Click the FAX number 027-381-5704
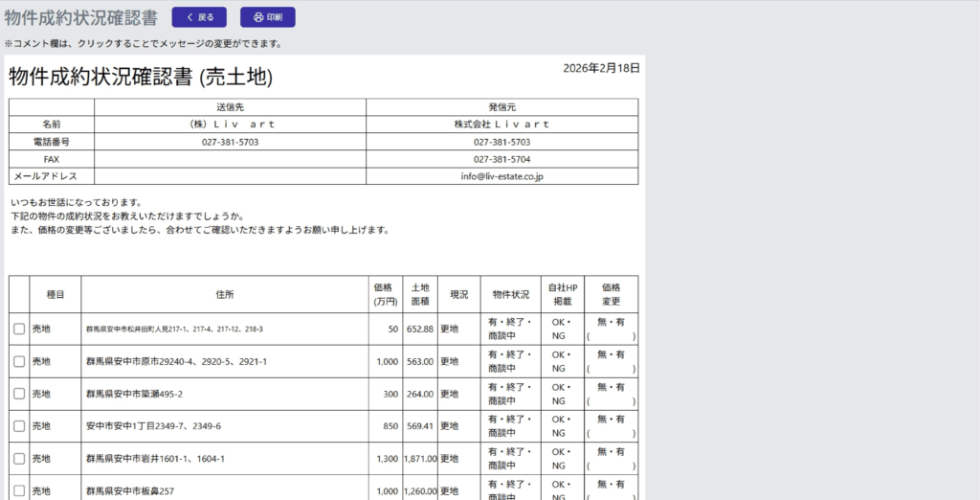980x500 pixels. [501, 159]
